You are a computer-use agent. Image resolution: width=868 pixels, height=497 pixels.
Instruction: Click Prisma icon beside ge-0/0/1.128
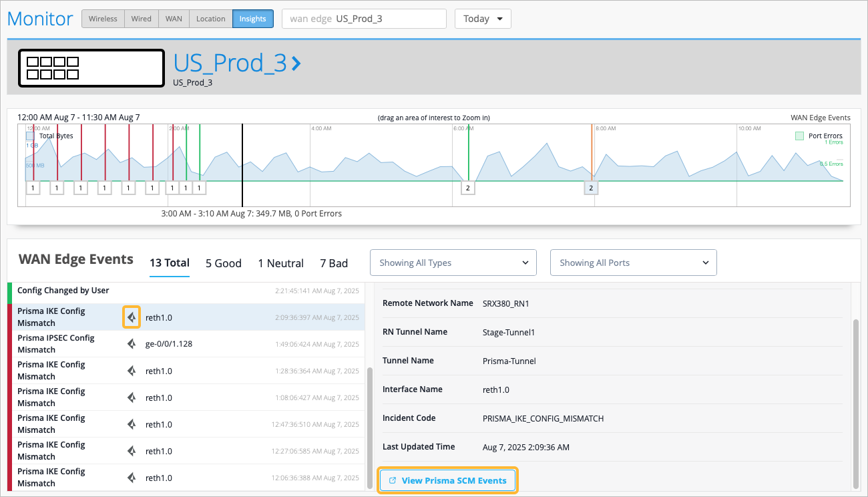coord(132,344)
